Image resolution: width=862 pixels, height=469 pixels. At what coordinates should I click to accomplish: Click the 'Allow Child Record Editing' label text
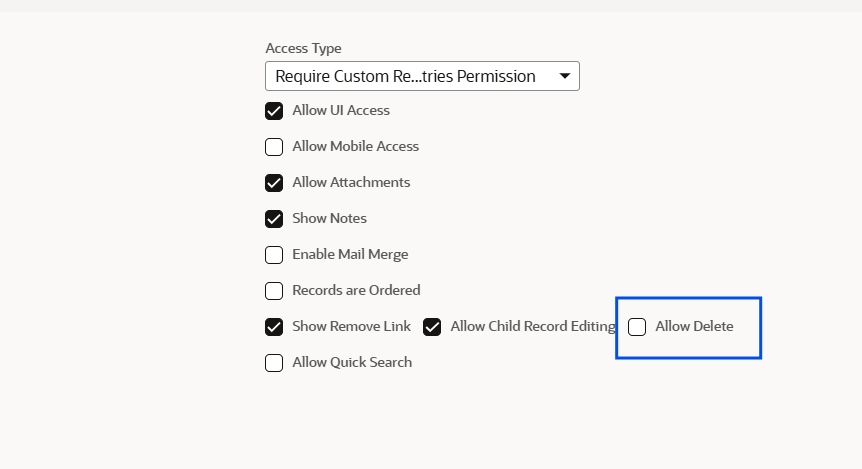[x=533, y=326]
